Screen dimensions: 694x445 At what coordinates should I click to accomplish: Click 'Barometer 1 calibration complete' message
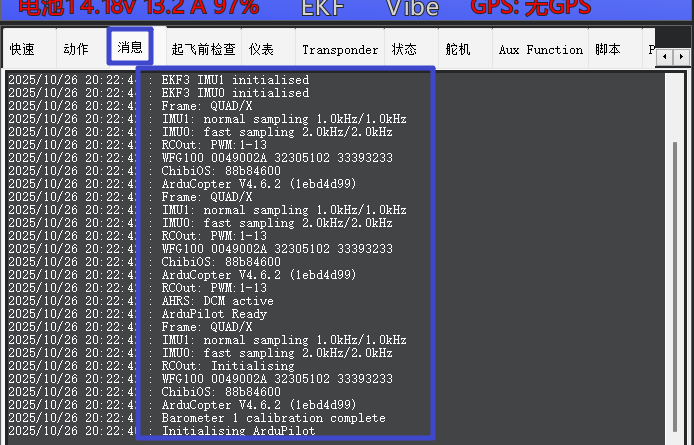tap(273, 418)
